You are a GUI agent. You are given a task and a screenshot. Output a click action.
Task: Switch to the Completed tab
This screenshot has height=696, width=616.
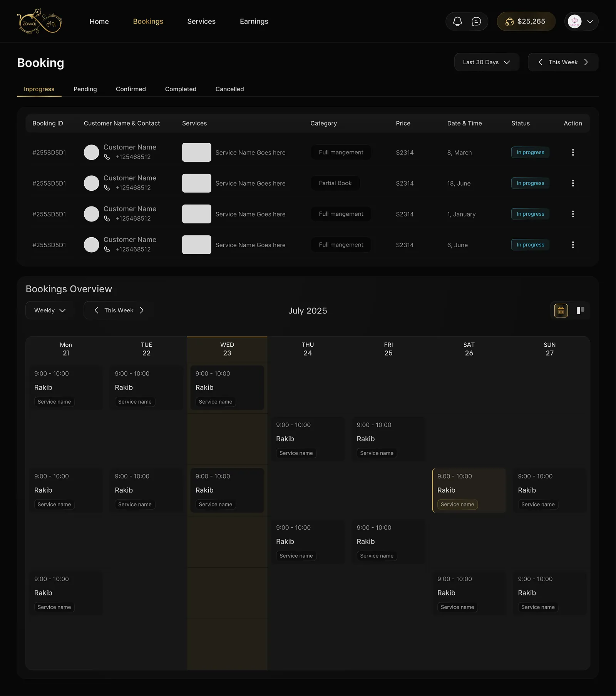181,89
